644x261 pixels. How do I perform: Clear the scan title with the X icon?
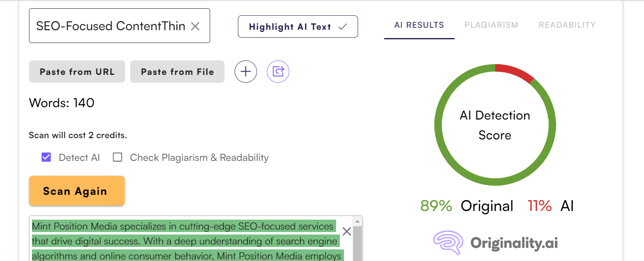195,26
